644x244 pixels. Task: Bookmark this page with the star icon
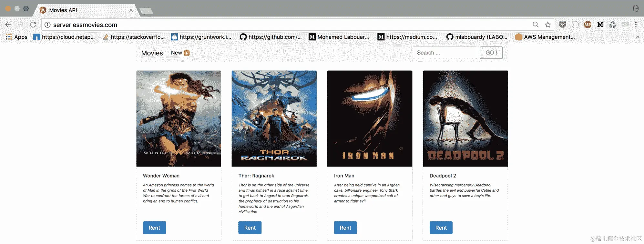548,25
